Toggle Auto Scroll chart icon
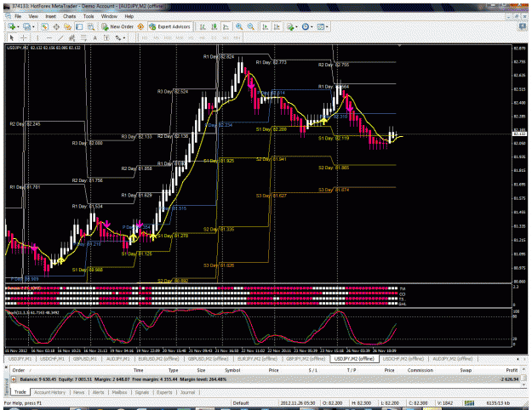Image resolution: width=532 pixels, height=410 pixels. coord(266,26)
